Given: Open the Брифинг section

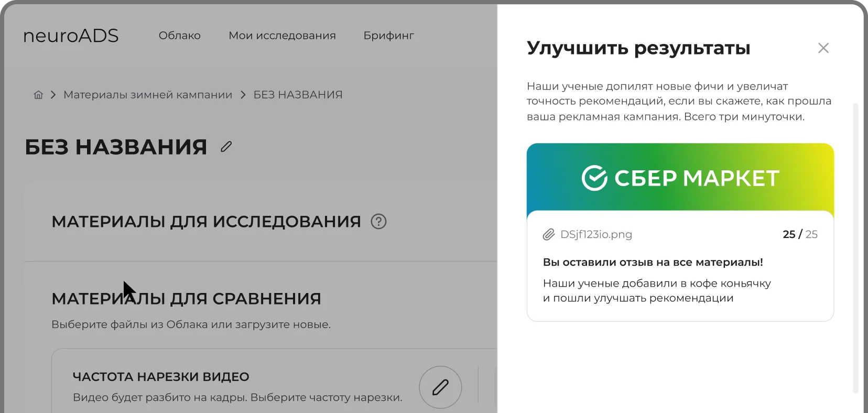Looking at the screenshot, I should point(388,36).
